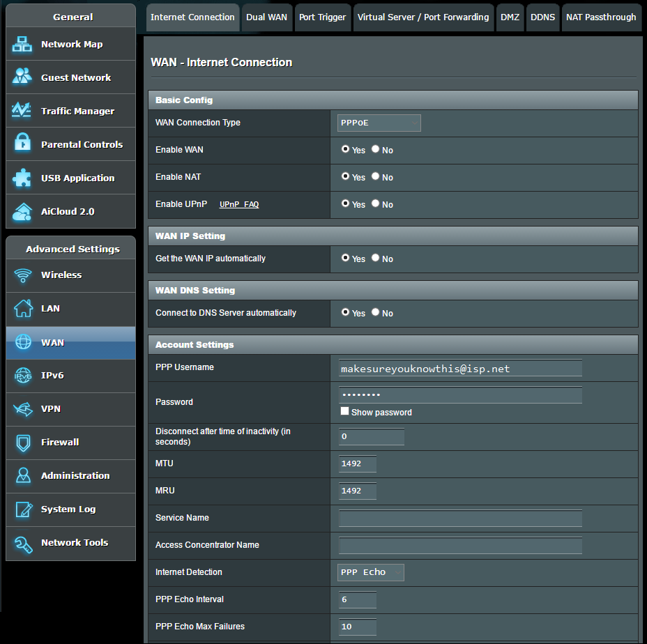Viewport: 647px width, 644px height.
Task: Open the Internet Detection dropdown
Action: pyautogui.click(x=370, y=572)
